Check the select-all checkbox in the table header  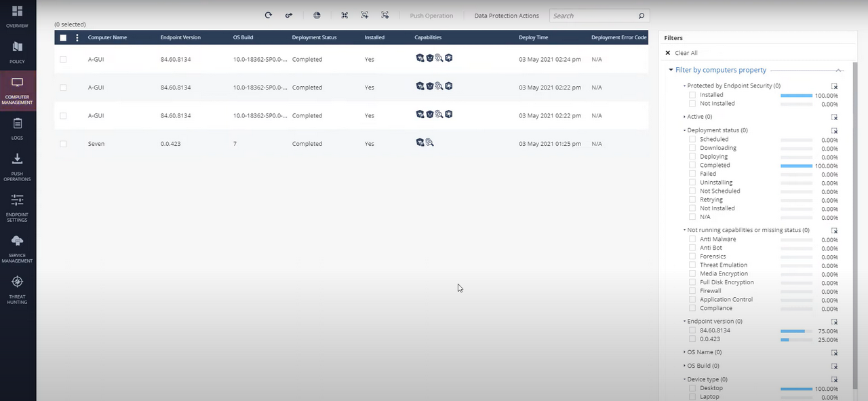pyautogui.click(x=62, y=37)
